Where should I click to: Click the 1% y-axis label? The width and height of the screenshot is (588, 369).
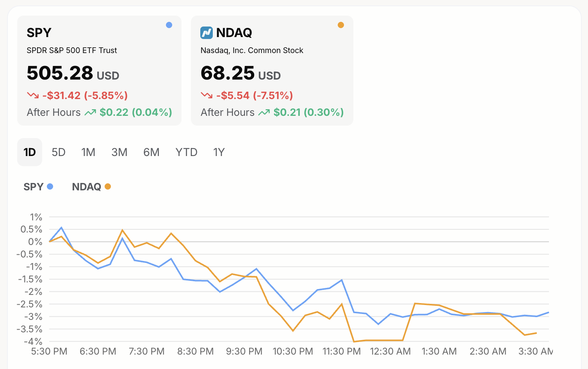pos(36,217)
